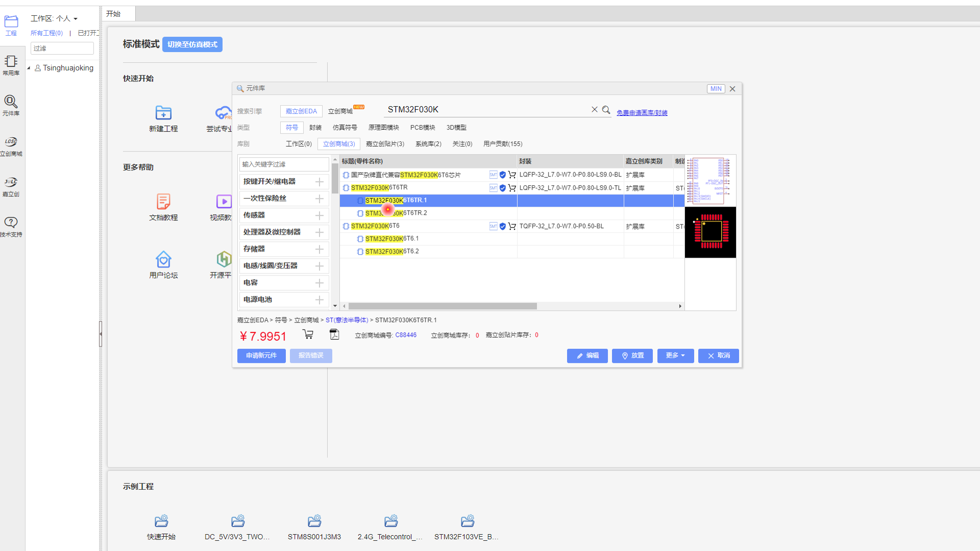Open the 免费申请画库/封装 link

[x=642, y=113]
